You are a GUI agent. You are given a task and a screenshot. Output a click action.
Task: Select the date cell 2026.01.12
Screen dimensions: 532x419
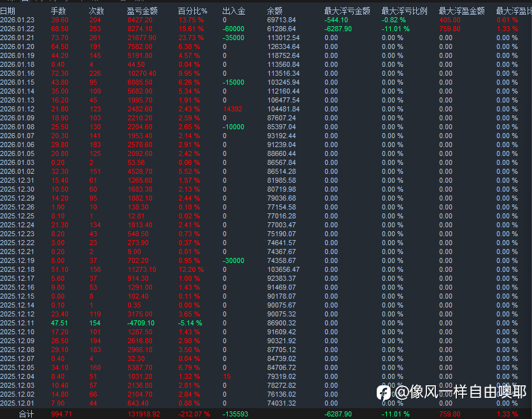[17, 109]
